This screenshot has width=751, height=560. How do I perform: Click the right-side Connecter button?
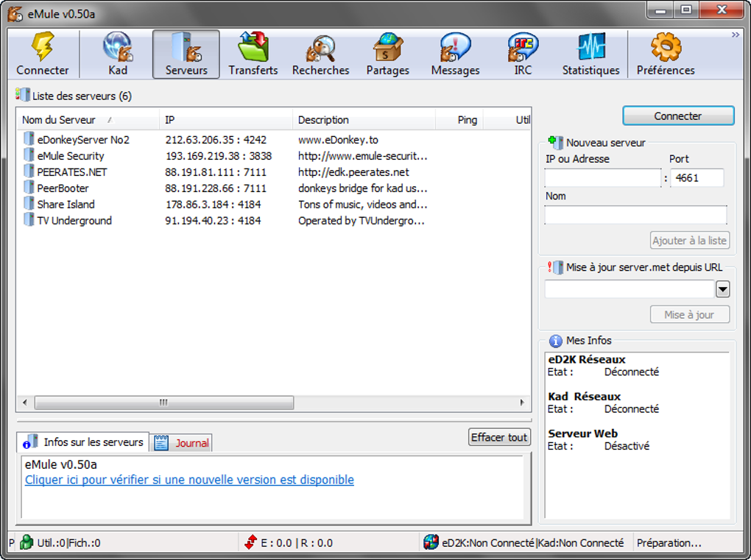[677, 116]
